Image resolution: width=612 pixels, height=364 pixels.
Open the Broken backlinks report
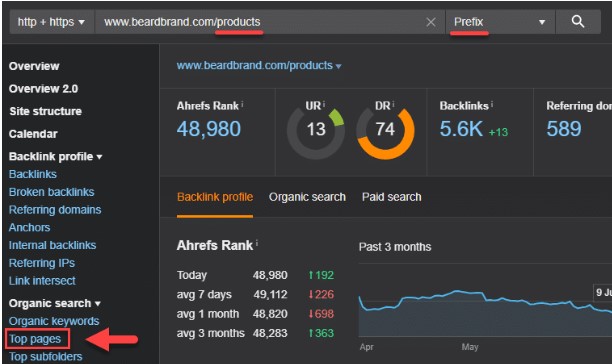[52, 192]
